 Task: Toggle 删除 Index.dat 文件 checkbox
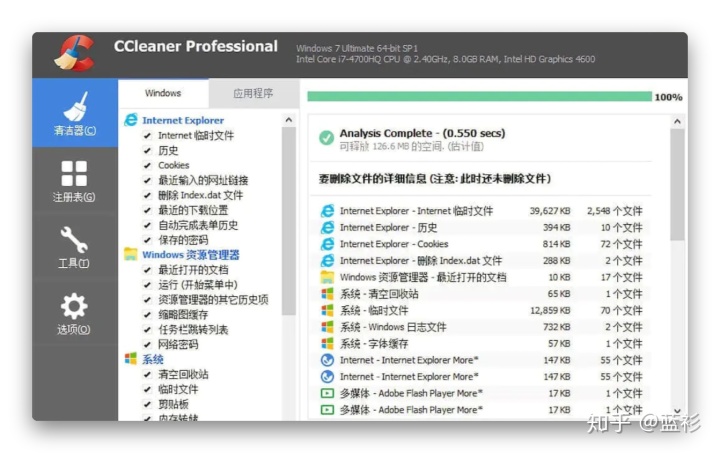click(x=147, y=195)
